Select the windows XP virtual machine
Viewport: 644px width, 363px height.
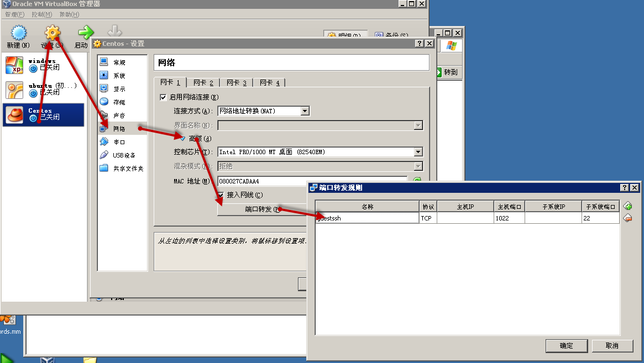[44, 65]
